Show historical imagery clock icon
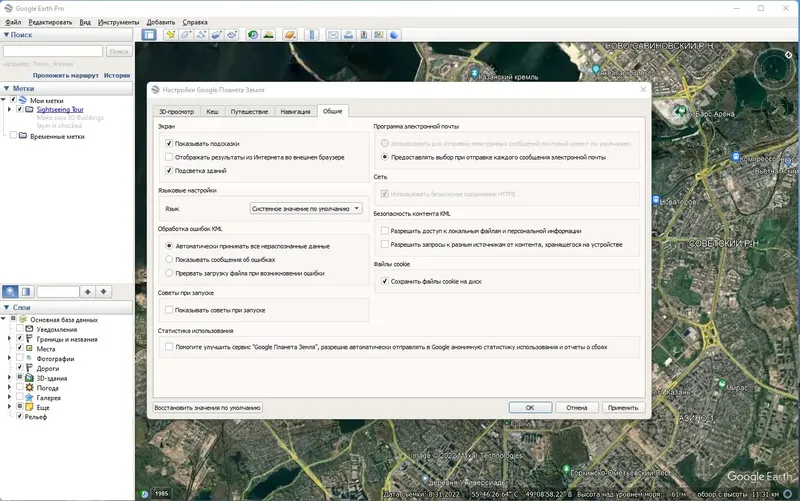The image size is (800, 501). point(253,35)
